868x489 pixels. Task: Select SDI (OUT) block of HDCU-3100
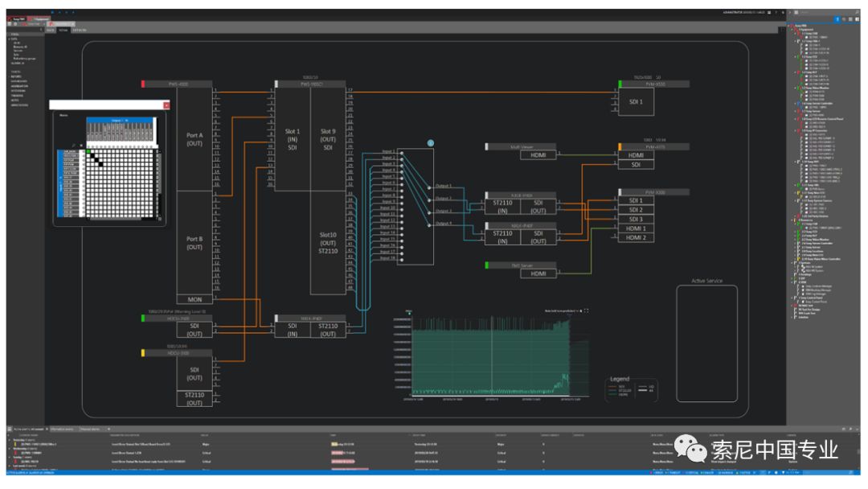point(194,374)
